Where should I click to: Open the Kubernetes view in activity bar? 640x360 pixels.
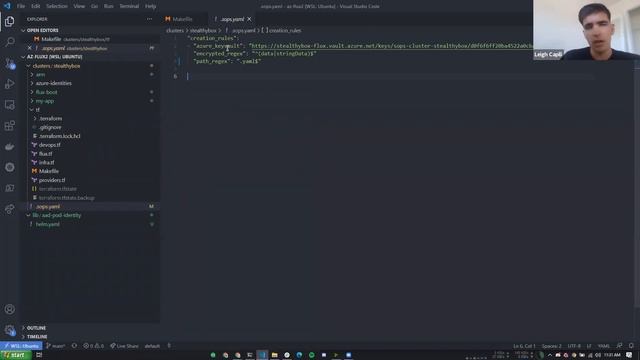tap(10, 167)
